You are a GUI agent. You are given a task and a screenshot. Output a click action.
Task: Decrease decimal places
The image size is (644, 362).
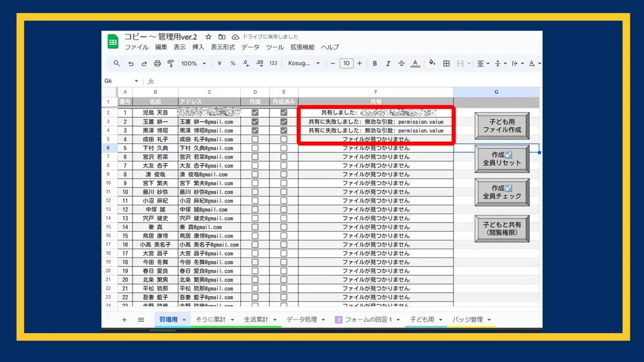pyautogui.click(x=246, y=63)
